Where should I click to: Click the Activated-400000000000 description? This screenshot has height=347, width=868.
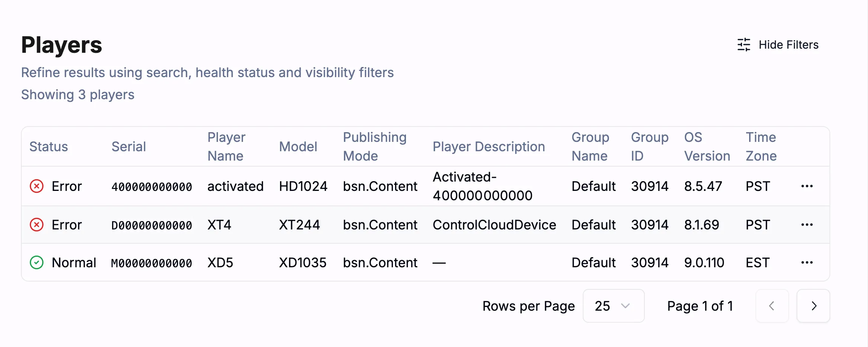coord(483,186)
